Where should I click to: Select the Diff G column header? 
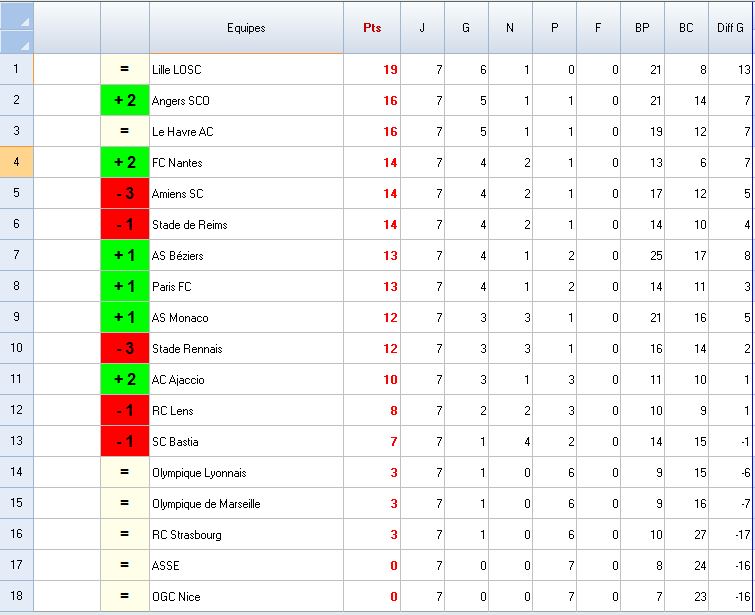coord(731,28)
